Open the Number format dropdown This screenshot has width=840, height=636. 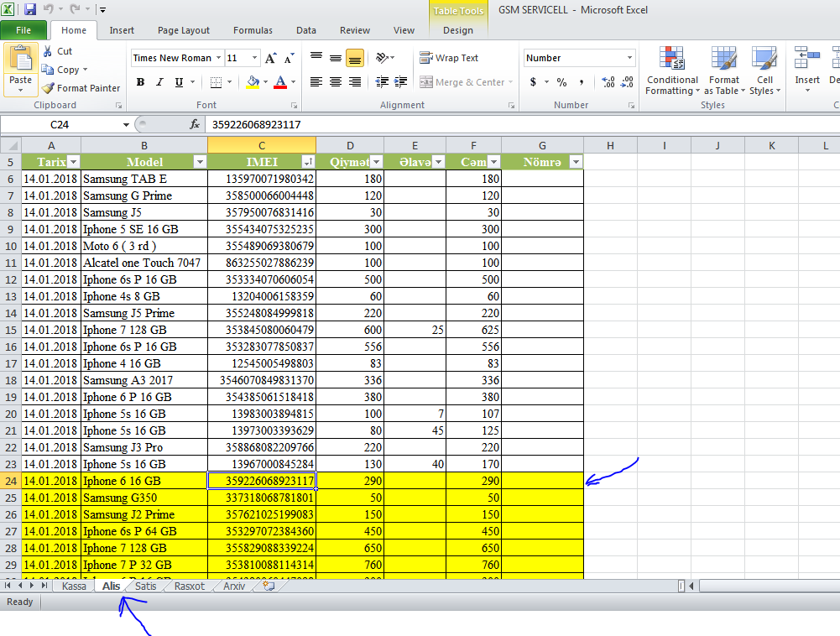pos(629,58)
